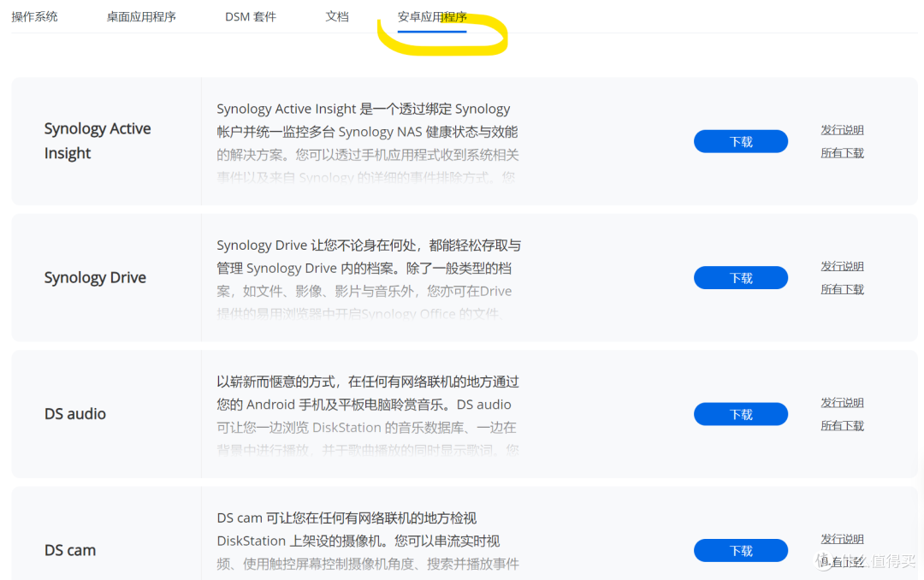
Task: Click the DS cam description paragraph
Action: 367,541
